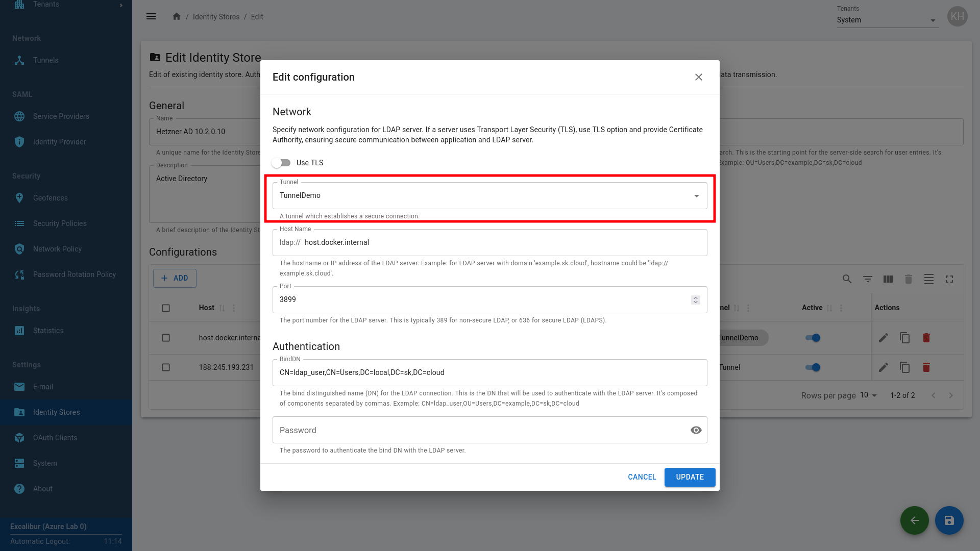Expand the Tenants System dropdown
The height and width of the screenshot is (551, 980).
887,20
